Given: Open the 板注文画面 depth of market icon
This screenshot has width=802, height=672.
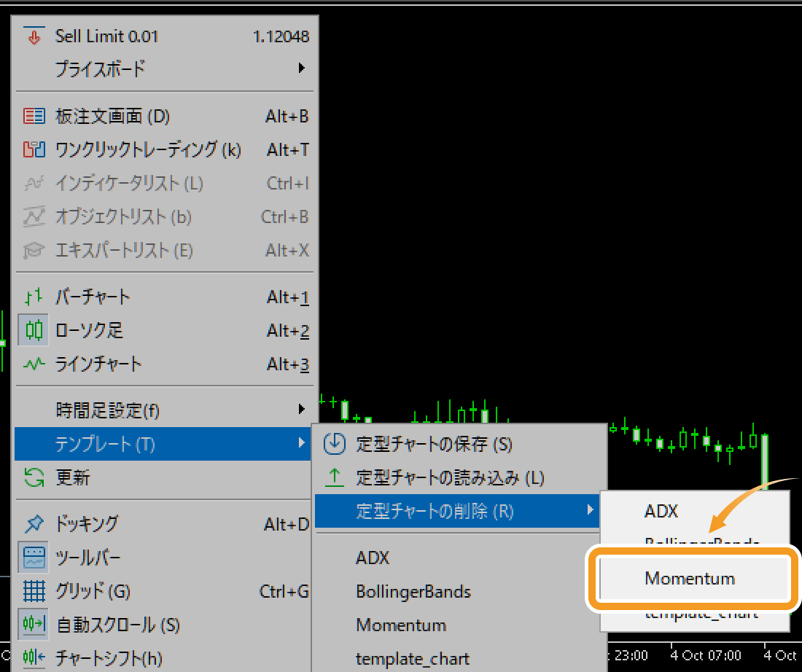Looking at the screenshot, I should pyautogui.click(x=34, y=116).
